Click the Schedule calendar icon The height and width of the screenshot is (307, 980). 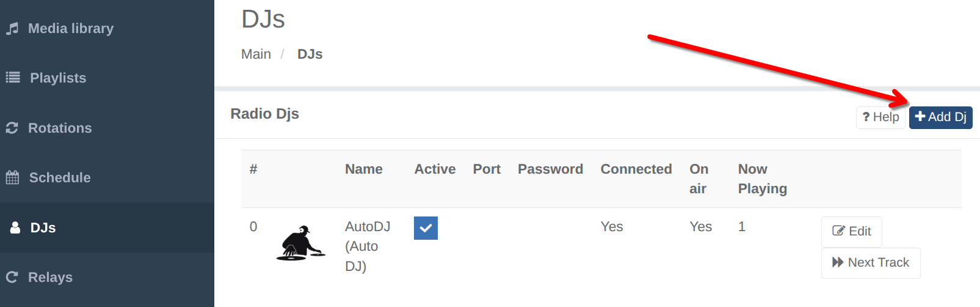coord(13,178)
